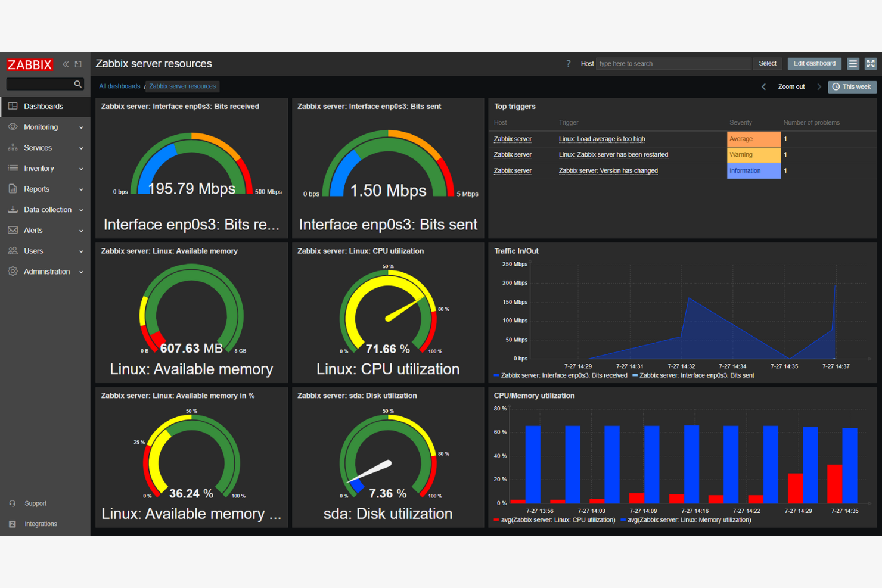Viewport: 882px width, 588px height.
Task: Open the Administration menu item
Action: (x=45, y=272)
